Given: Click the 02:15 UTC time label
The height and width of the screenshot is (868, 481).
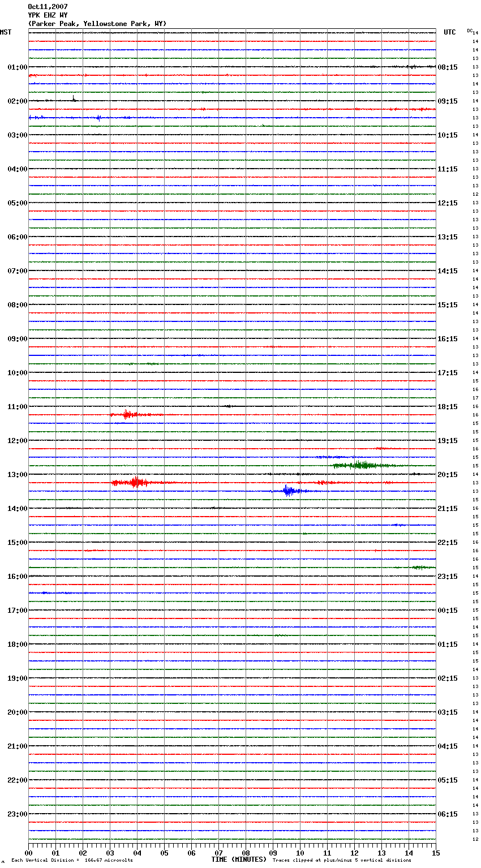Looking at the screenshot, I should (x=448, y=678).
